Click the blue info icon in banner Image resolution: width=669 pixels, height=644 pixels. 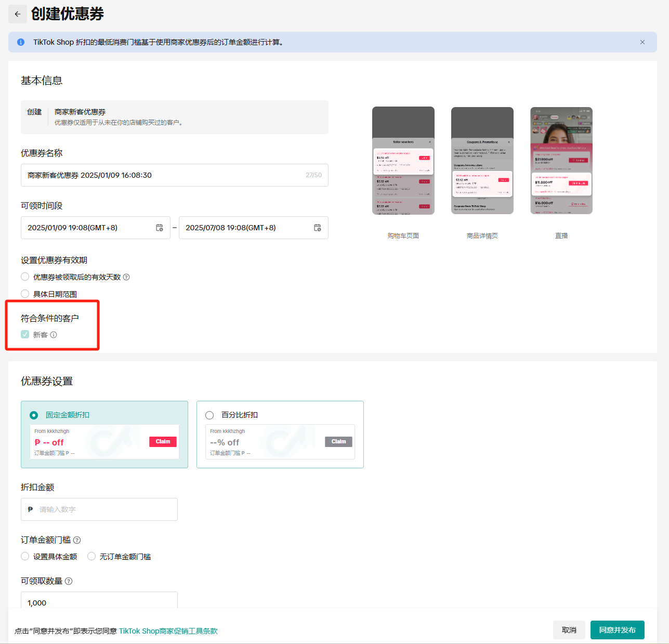click(x=21, y=42)
